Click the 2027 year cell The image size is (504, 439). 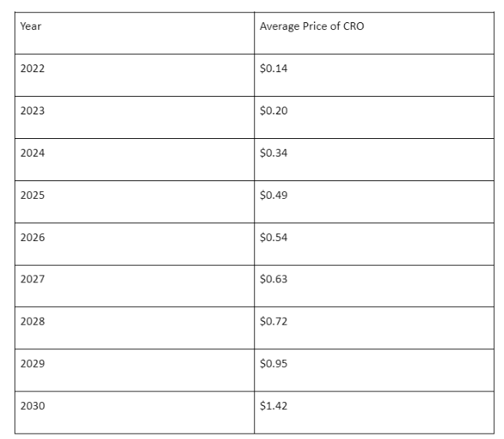pyautogui.click(x=33, y=279)
